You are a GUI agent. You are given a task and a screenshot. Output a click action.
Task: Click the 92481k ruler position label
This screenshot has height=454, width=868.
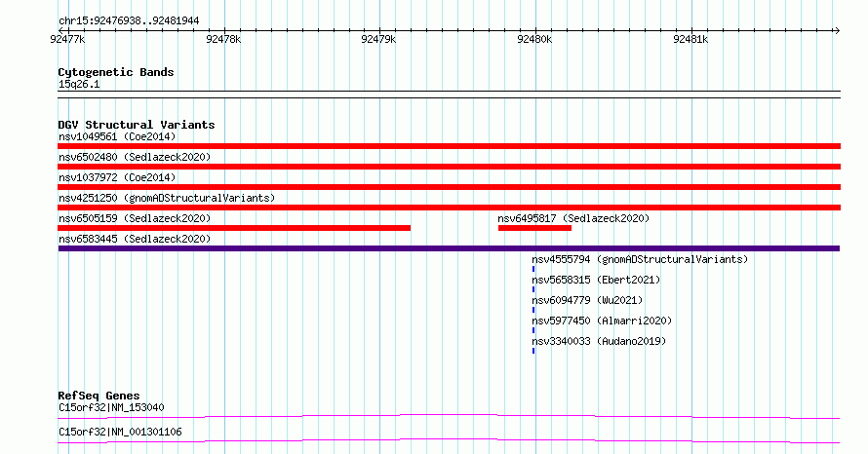[x=690, y=39]
